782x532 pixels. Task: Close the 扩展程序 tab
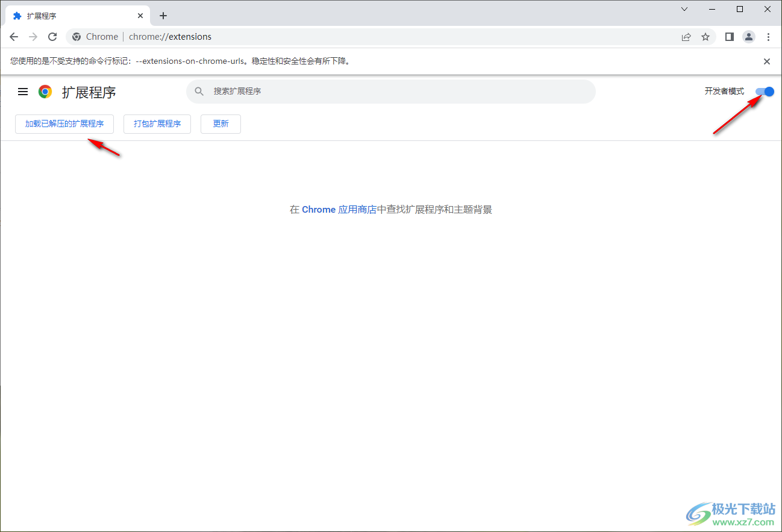[140, 16]
